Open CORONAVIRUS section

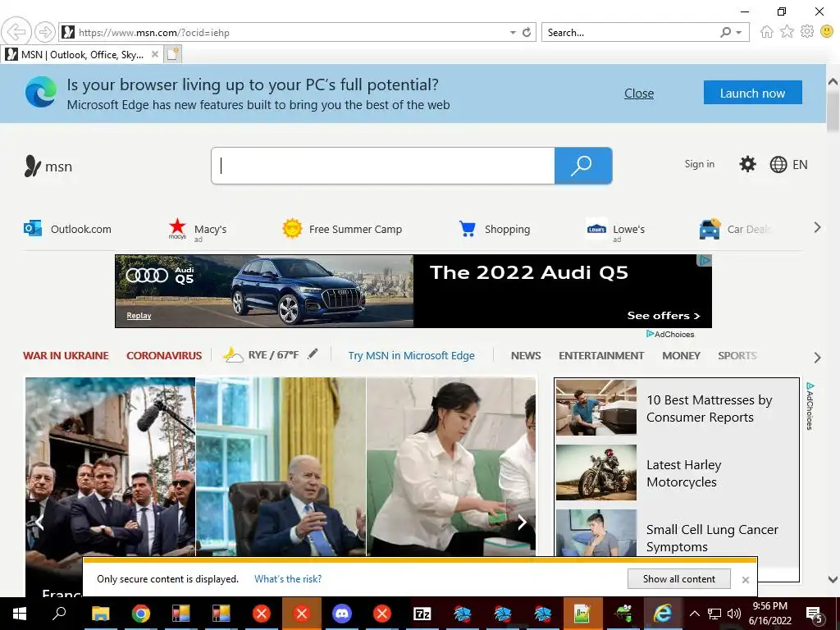pos(164,356)
